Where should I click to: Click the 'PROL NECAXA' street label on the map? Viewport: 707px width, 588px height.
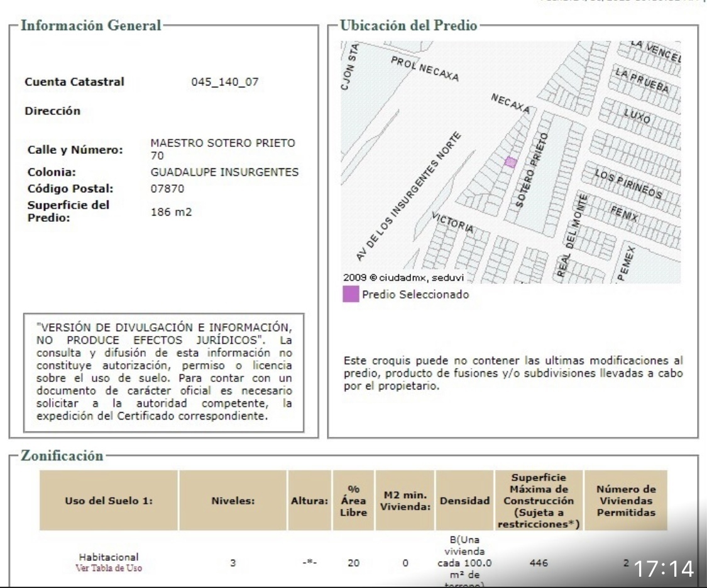(x=425, y=68)
